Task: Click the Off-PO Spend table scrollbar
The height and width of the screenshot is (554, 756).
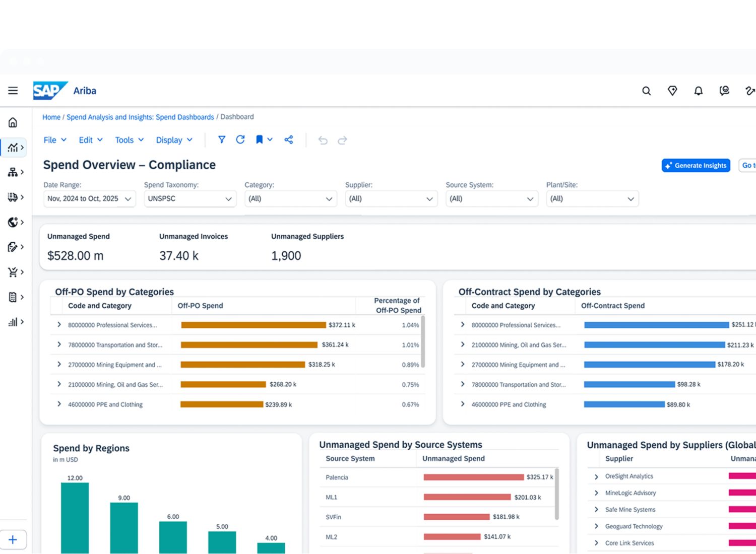Action: [423, 341]
